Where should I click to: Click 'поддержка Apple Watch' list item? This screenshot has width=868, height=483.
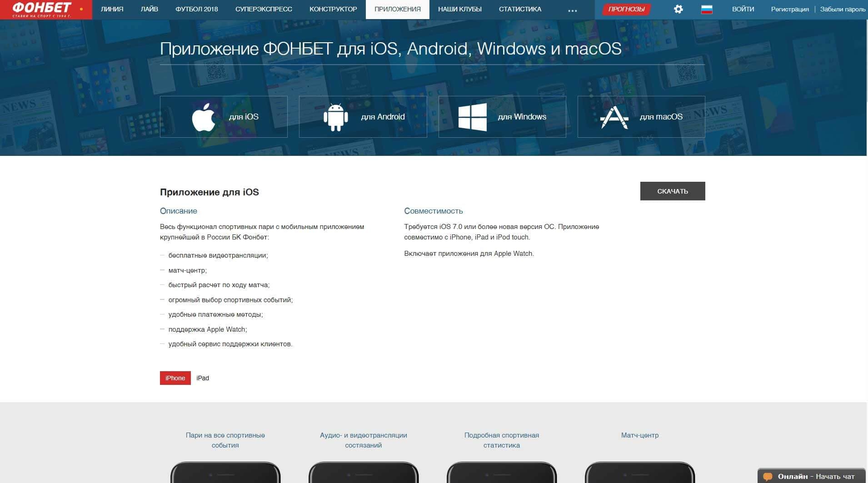coord(208,329)
